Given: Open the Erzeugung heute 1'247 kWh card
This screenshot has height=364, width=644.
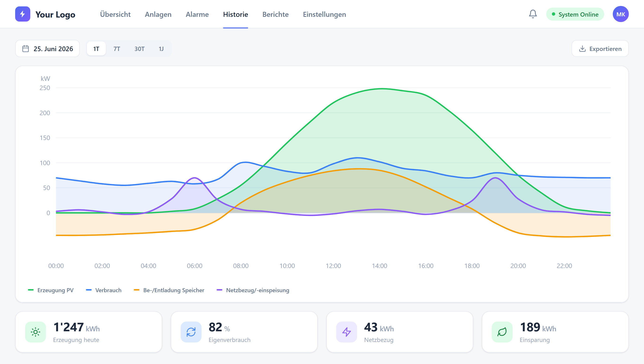Looking at the screenshot, I should coord(89,332).
